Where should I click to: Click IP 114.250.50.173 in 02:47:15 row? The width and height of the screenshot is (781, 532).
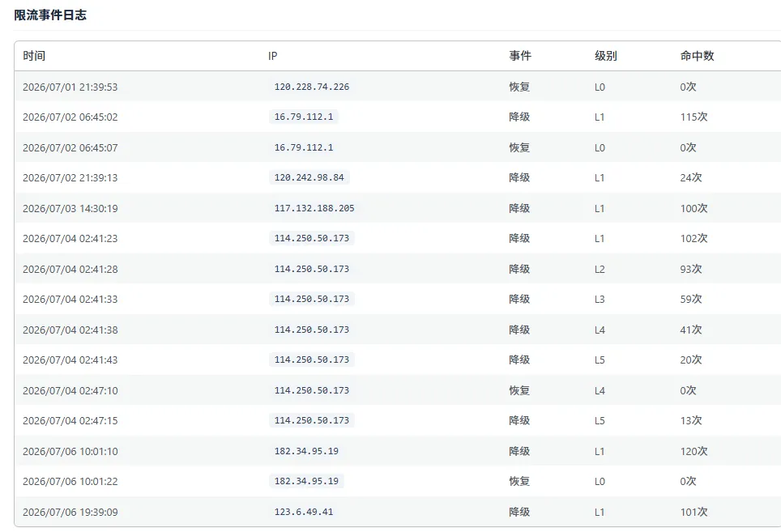pyautogui.click(x=312, y=420)
